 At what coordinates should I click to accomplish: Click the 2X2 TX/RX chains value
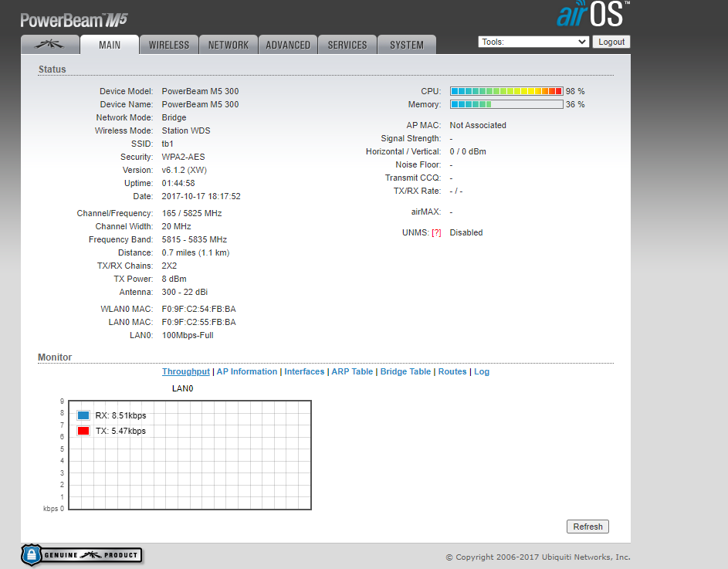[x=169, y=266]
